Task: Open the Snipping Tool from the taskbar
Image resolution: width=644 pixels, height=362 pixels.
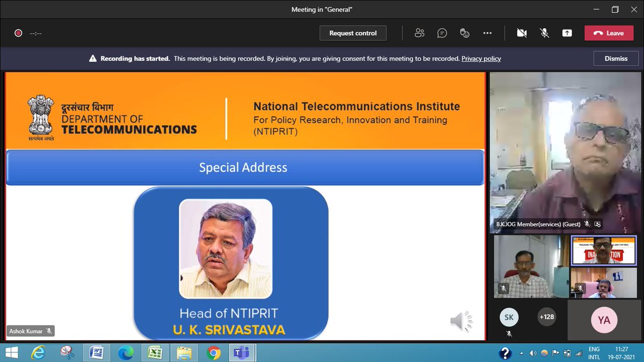Action: (x=68, y=352)
